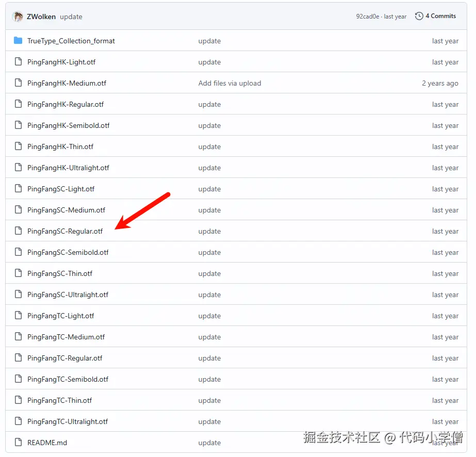The width and height of the screenshot is (476, 457).
Task: Open the latest commit message in header
Action: click(71, 17)
